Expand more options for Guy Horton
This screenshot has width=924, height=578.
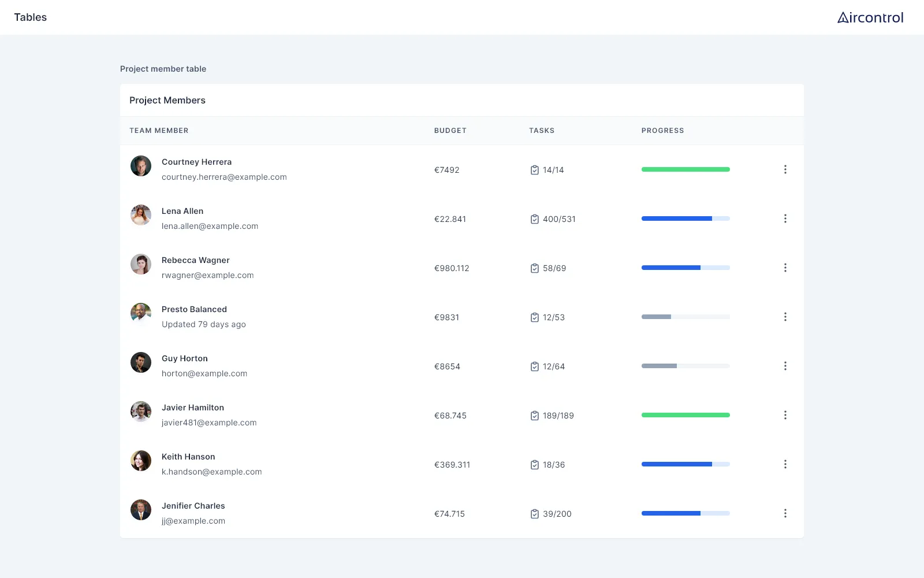(x=785, y=366)
